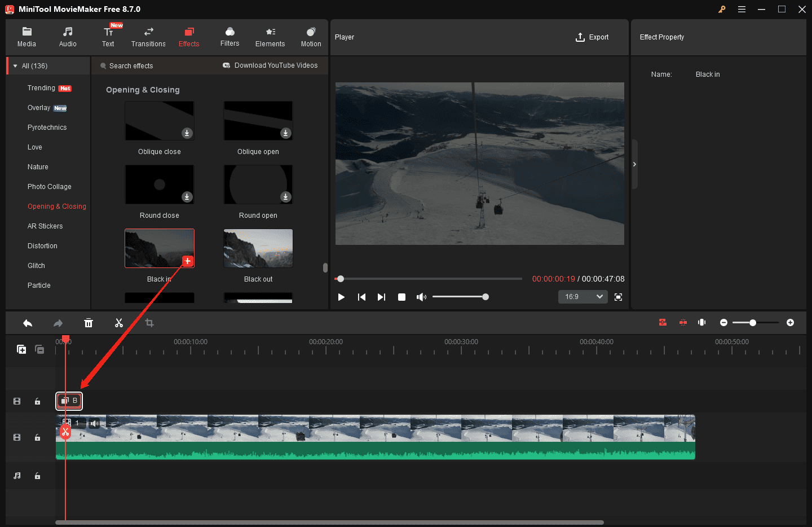
Task: Toggle the audio track lock
Action: pos(37,476)
